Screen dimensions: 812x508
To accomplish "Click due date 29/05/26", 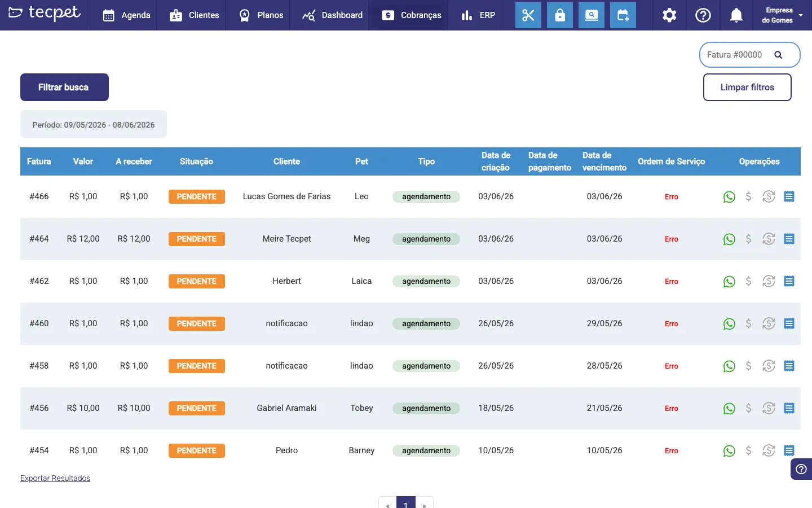I will pyautogui.click(x=604, y=323).
